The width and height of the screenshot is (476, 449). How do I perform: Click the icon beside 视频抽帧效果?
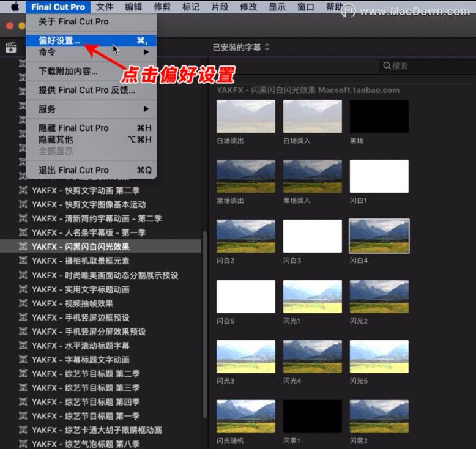[x=23, y=303]
